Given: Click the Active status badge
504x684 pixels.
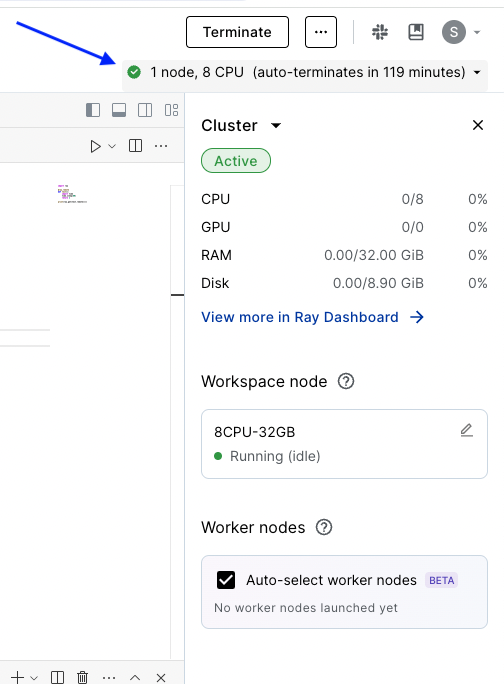Looking at the screenshot, I should click(236, 161).
